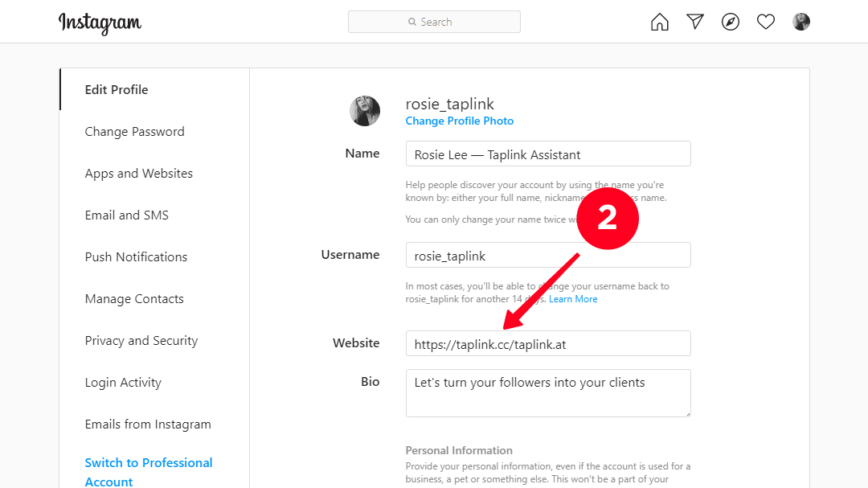This screenshot has height=488, width=868.
Task: Open Manage Contacts settings
Action: coord(134,299)
